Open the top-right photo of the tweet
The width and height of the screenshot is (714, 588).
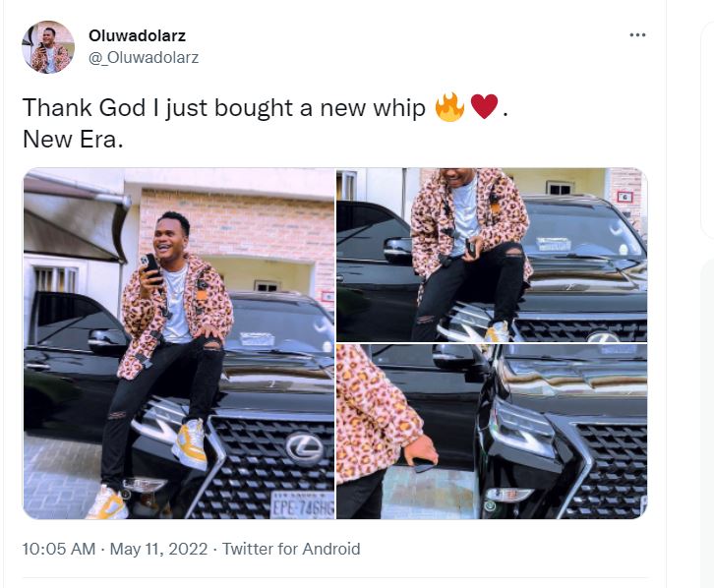[492, 255]
